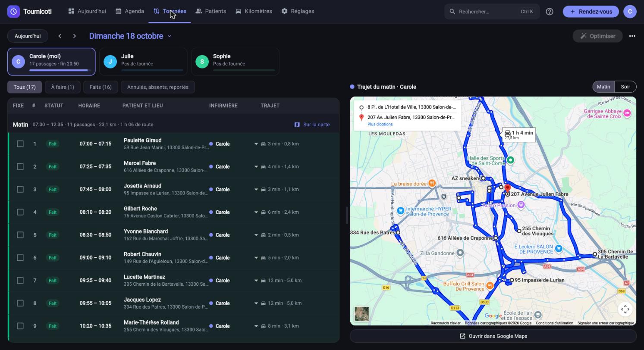The image size is (644, 350).
Task: Tick the checkbox for Paulette Giraud
Action: (20, 144)
